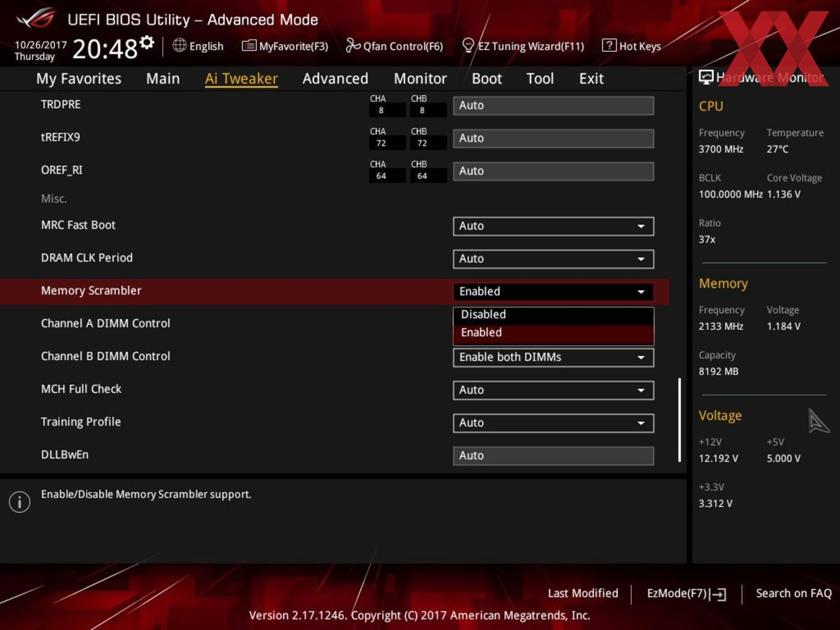This screenshot has width=840, height=630.
Task: Open the Boot tab
Action: coord(487,78)
